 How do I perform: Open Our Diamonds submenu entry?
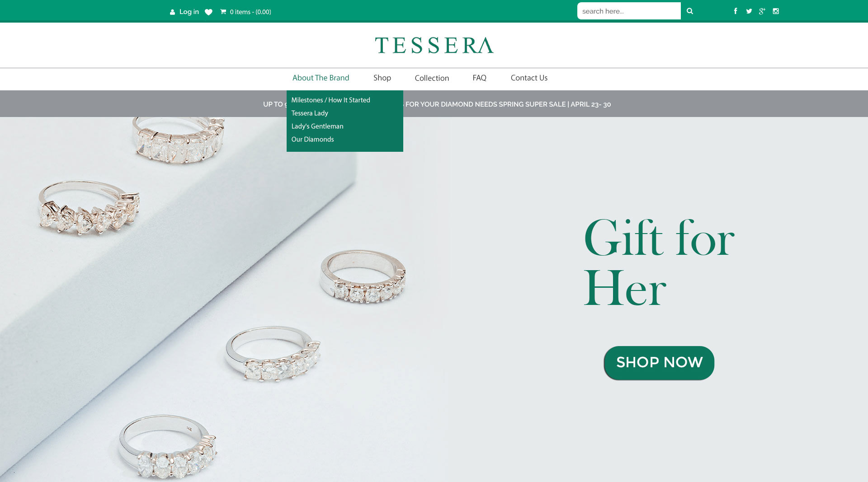click(312, 139)
